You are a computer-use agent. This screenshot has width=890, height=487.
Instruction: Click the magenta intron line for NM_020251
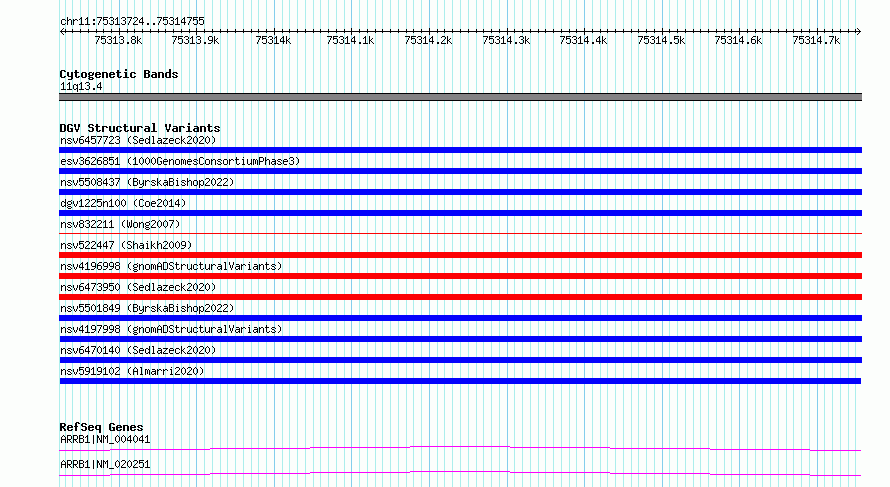(460, 473)
